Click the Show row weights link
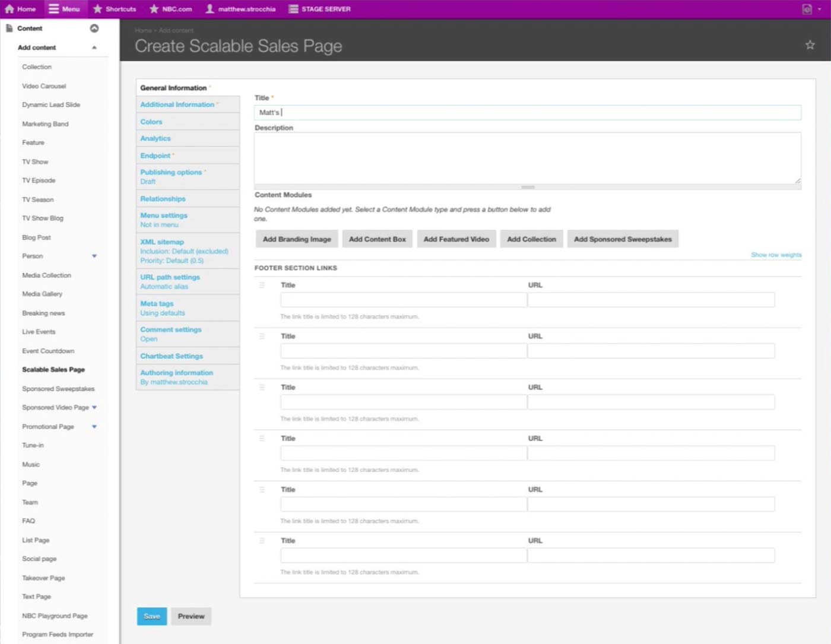The height and width of the screenshot is (644, 831). click(x=776, y=255)
